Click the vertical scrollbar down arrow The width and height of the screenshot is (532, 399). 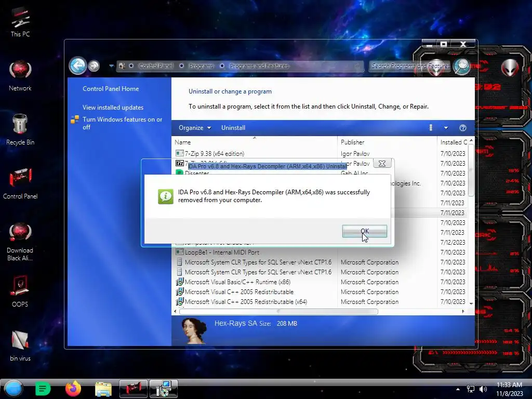tap(471, 303)
